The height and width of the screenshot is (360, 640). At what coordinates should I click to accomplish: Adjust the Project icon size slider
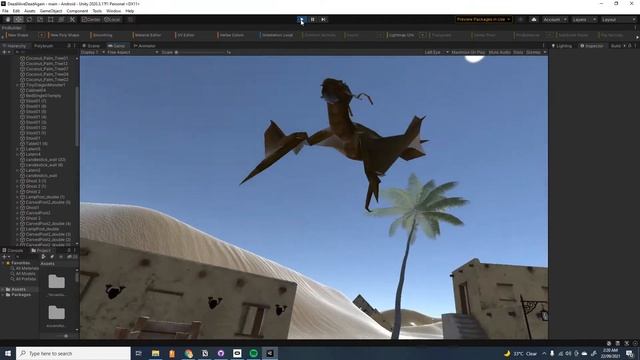tap(65, 336)
